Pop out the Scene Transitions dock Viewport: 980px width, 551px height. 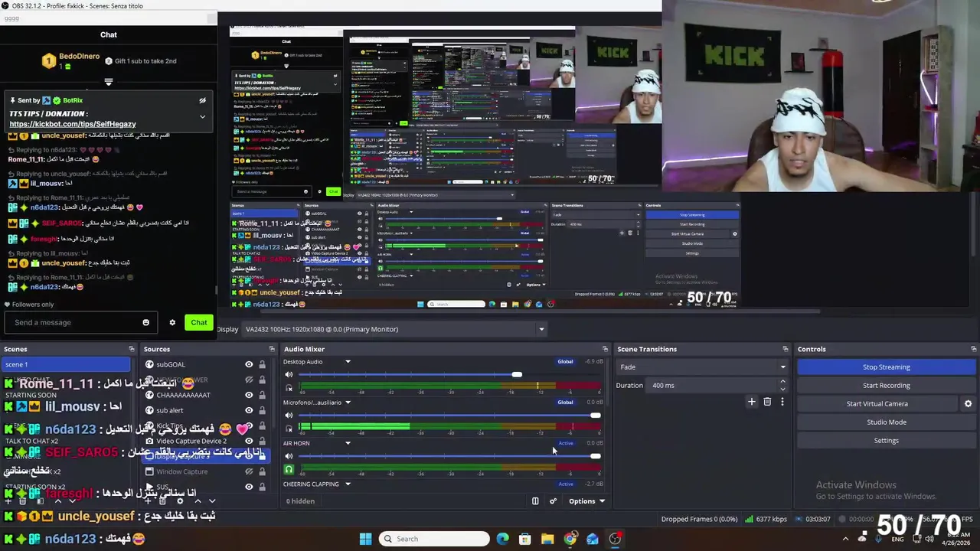785,349
